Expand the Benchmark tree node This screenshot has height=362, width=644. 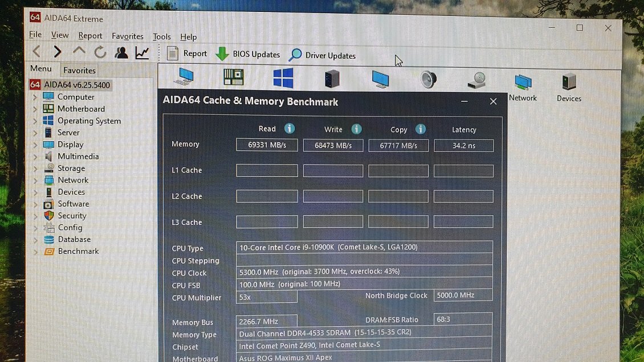[35, 252]
